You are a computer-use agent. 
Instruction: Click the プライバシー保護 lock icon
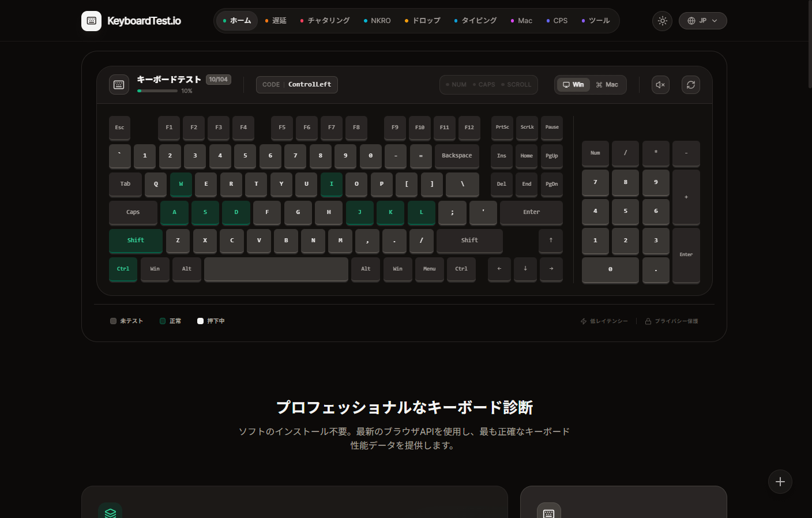(648, 321)
